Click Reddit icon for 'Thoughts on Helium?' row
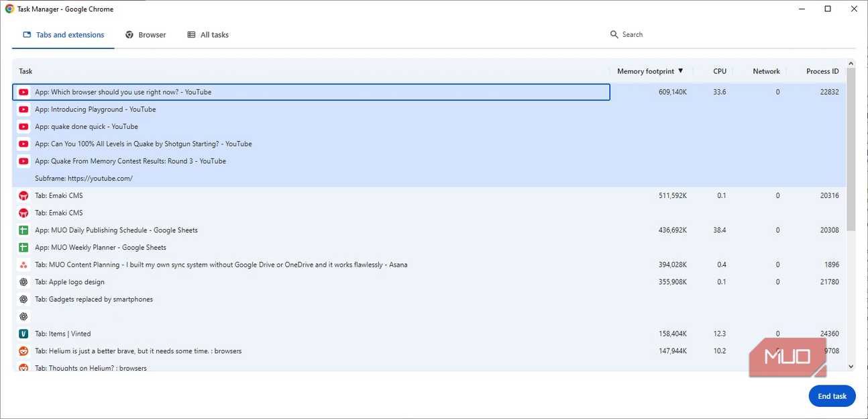This screenshot has height=419, width=868. coord(23,367)
